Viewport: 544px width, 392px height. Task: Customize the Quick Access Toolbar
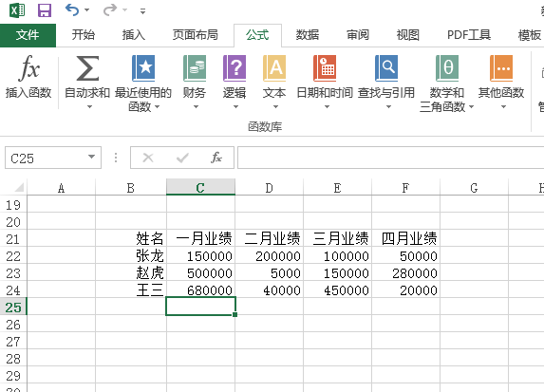coord(142,11)
